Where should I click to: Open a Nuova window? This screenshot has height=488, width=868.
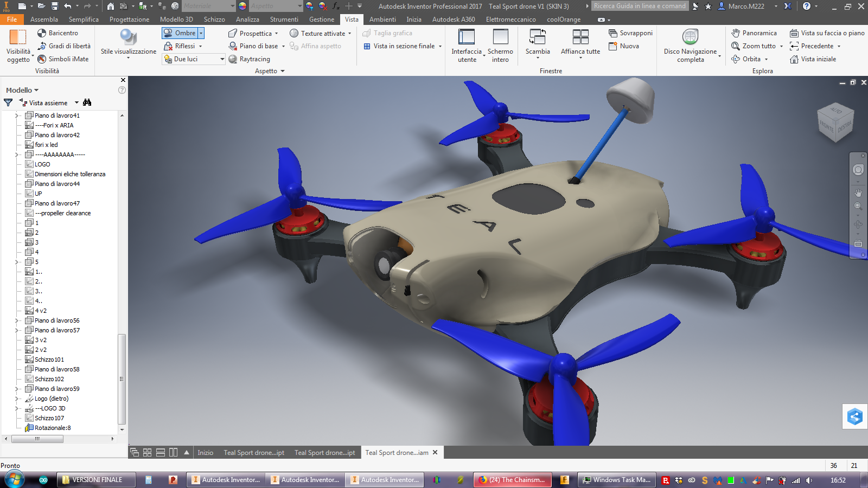click(624, 46)
